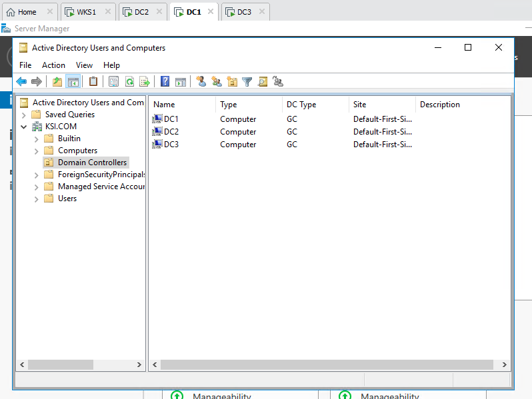This screenshot has height=399, width=532.
Task: Click the Up one level folder icon
Action: click(x=57, y=82)
